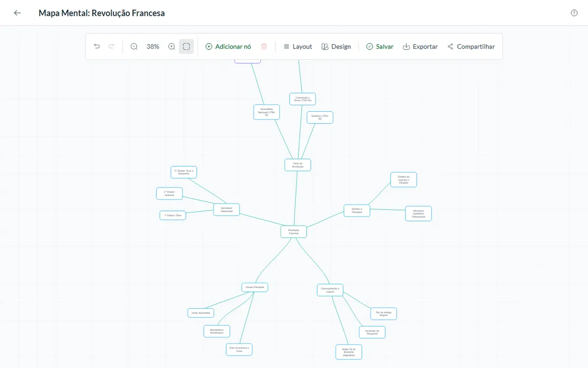The width and height of the screenshot is (588, 368).
Task: Click the Mapa Mental: Revolução Francesa title
Action: (x=102, y=13)
